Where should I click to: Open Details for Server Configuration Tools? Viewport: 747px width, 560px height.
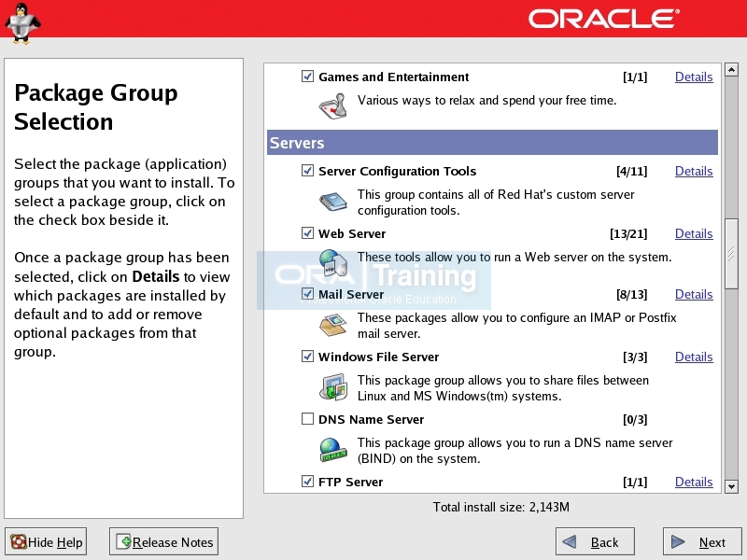[x=694, y=171]
